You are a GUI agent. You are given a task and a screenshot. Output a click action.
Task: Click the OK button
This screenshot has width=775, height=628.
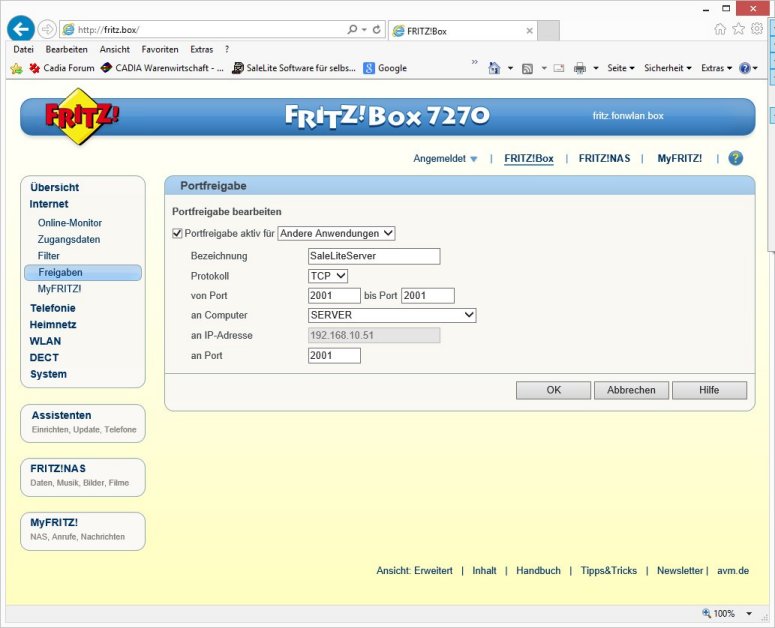tap(553, 390)
